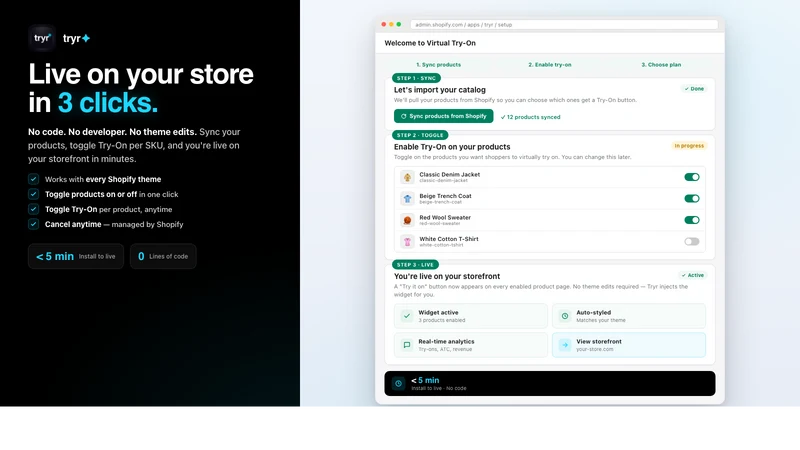Image resolution: width=800 pixels, height=450 pixels.
Task: Click the red close window dot
Action: click(384, 24)
